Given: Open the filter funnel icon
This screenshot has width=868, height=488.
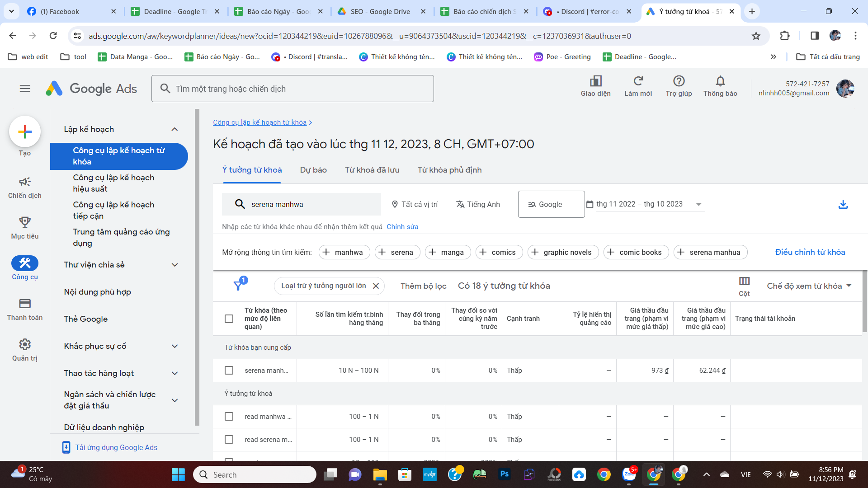Looking at the screenshot, I should pos(238,286).
